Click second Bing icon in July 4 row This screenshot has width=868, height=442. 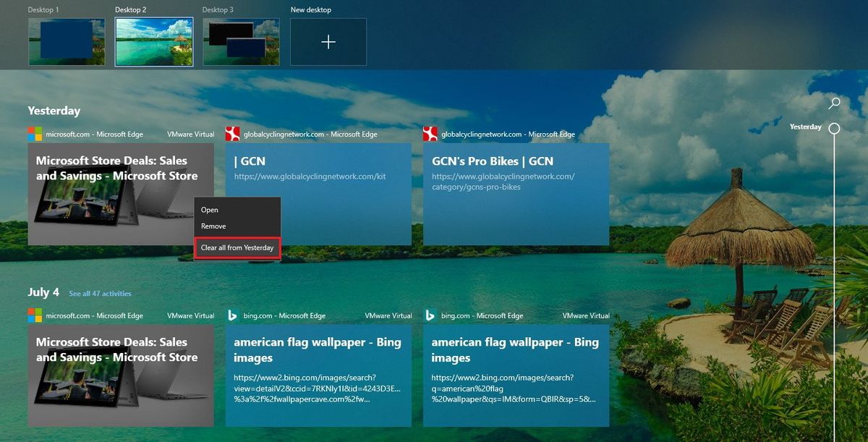point(430,315)
